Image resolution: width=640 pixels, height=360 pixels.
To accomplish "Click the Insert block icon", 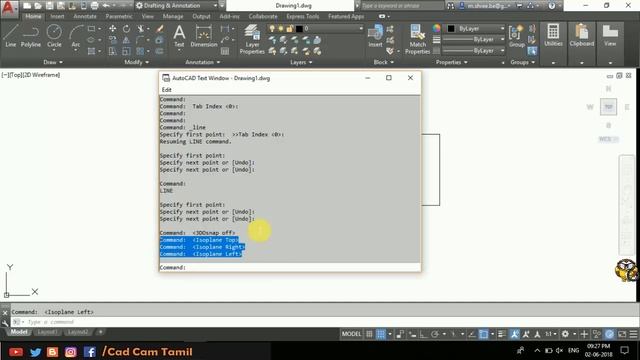I will pos(375,36).
